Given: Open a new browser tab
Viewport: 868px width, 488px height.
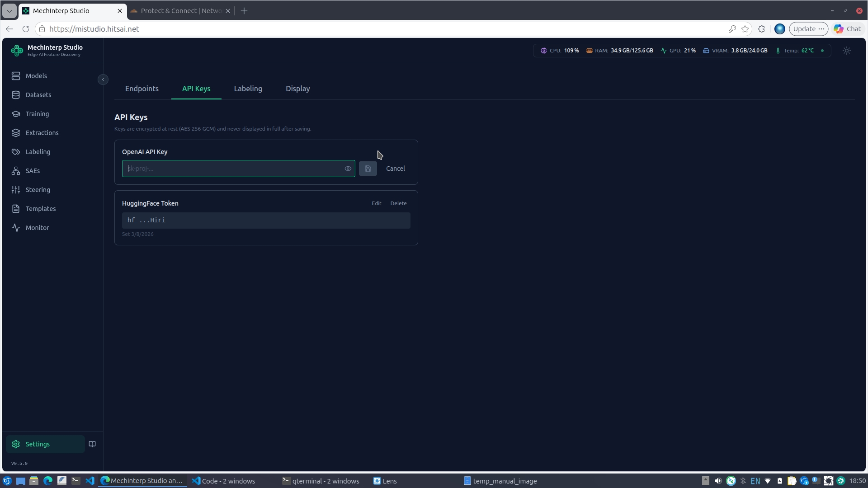Looking at the screenshot, I should [244, 11].
